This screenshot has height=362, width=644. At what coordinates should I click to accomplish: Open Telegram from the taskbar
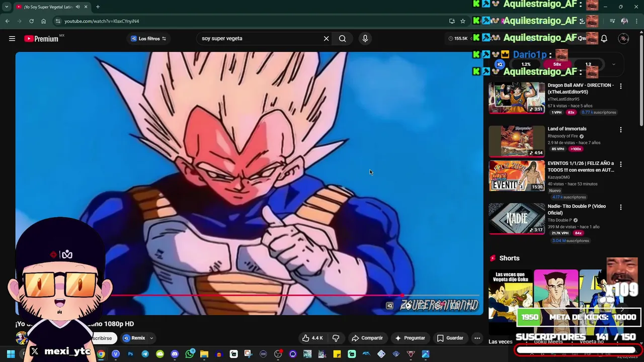pyautogui.click(x=145, y=354)
